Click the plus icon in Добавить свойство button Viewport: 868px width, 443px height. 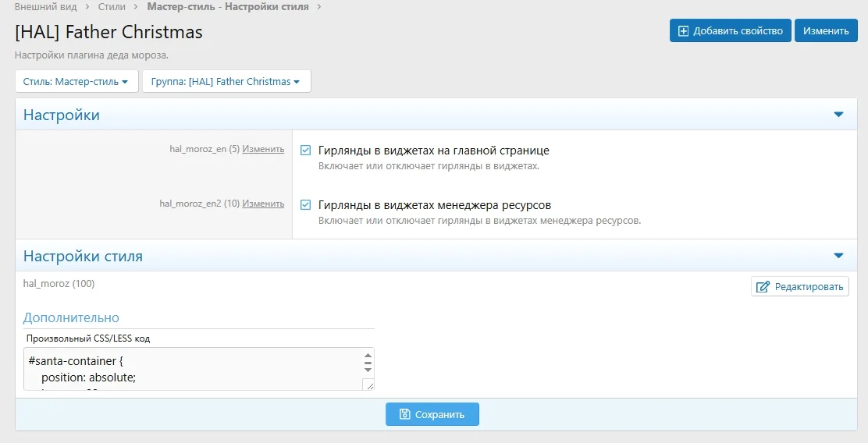point(684,31)
